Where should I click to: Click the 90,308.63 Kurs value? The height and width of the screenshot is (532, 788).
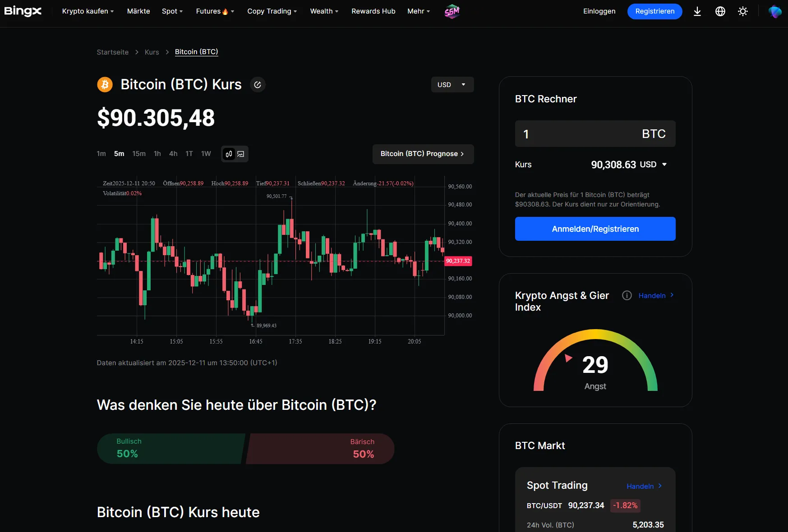[x=613, y=165]
